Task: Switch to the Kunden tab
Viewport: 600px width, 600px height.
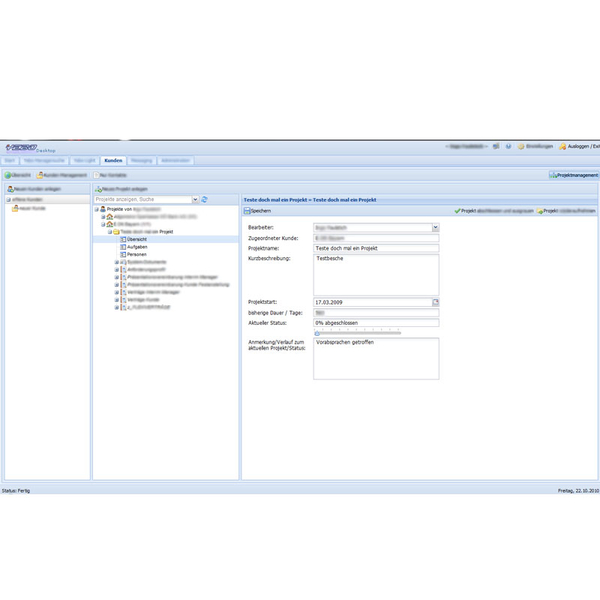Action: pos(113,160)
